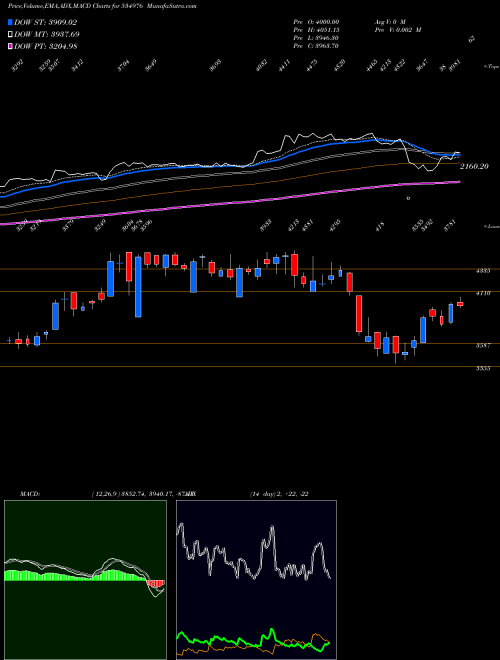500x660 pixels.
Task: Click the blue DOW ST legend swatch
Action: [10, 22]
